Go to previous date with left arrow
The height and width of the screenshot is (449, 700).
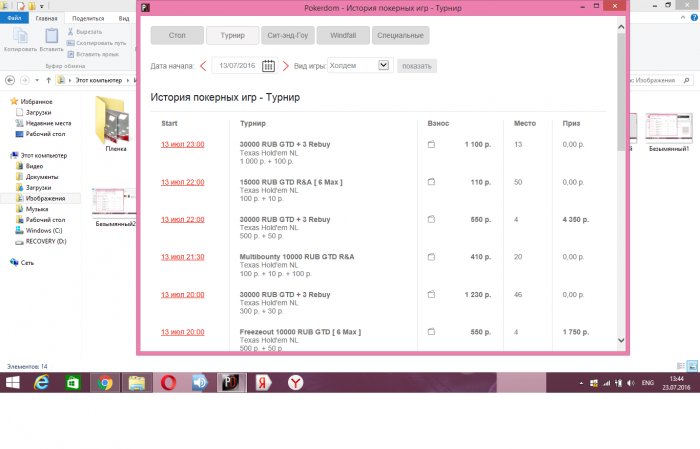coord(203,66)
